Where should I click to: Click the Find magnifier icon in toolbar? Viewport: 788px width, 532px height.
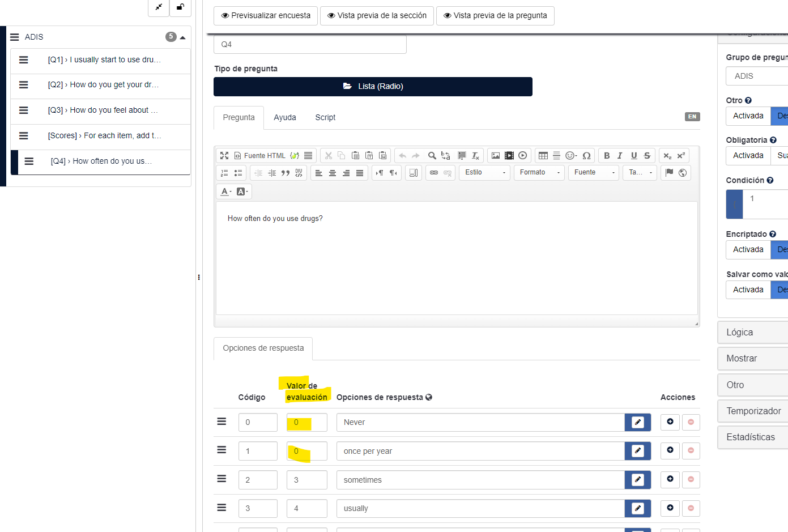click(x=432, y=156)
